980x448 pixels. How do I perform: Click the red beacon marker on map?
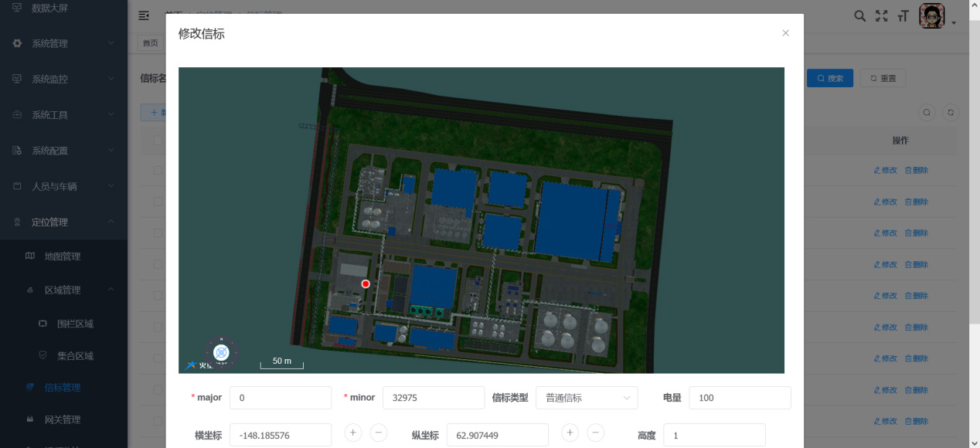click(x=366, y=284)
